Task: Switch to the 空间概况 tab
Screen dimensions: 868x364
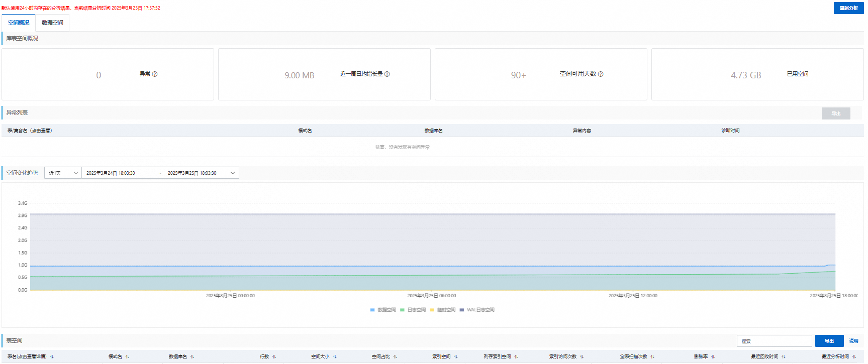Action: 19,23
